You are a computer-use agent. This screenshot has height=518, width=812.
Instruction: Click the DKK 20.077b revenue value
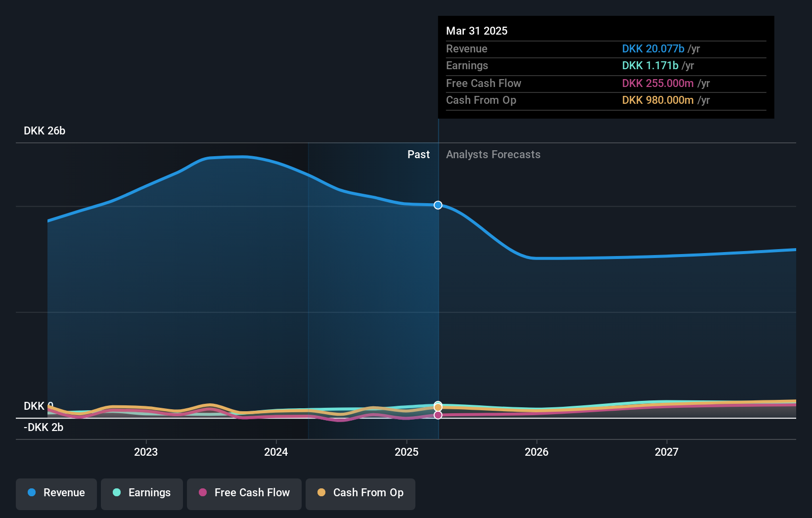(x=653, y=48)
